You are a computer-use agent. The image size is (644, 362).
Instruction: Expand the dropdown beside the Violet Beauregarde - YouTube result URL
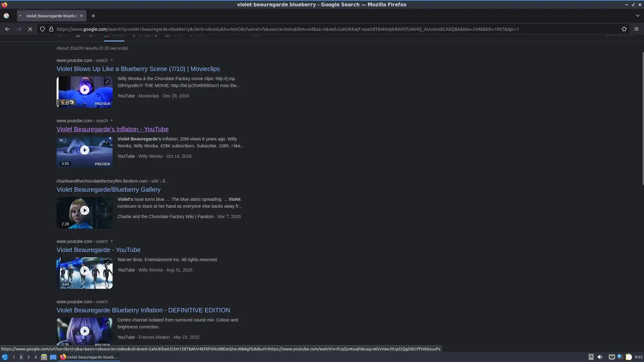coord(112,241)
